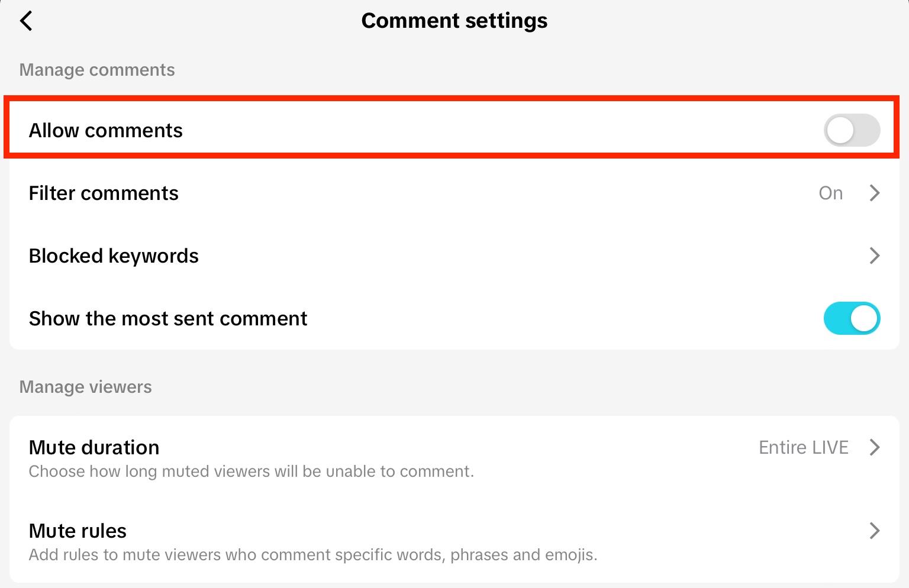Turn off Show the most sent comment switch
Screen dimensions: 909x588
(851, 318)
